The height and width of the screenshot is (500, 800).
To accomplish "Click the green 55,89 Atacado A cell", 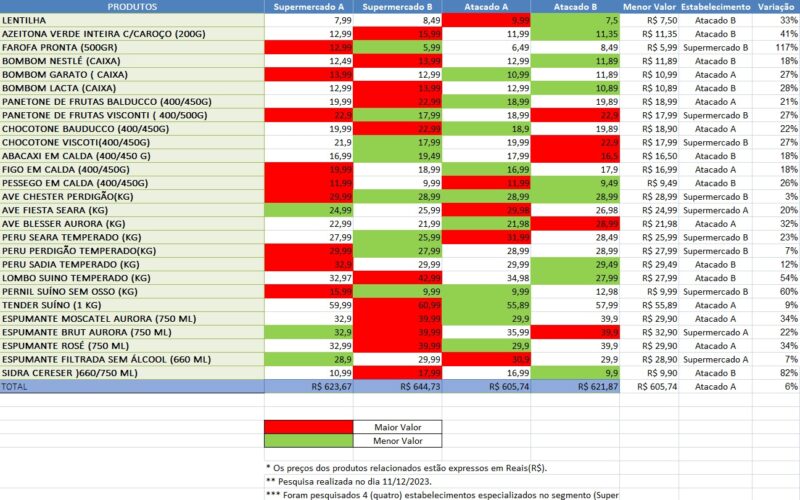I will (x=486, y=305).
